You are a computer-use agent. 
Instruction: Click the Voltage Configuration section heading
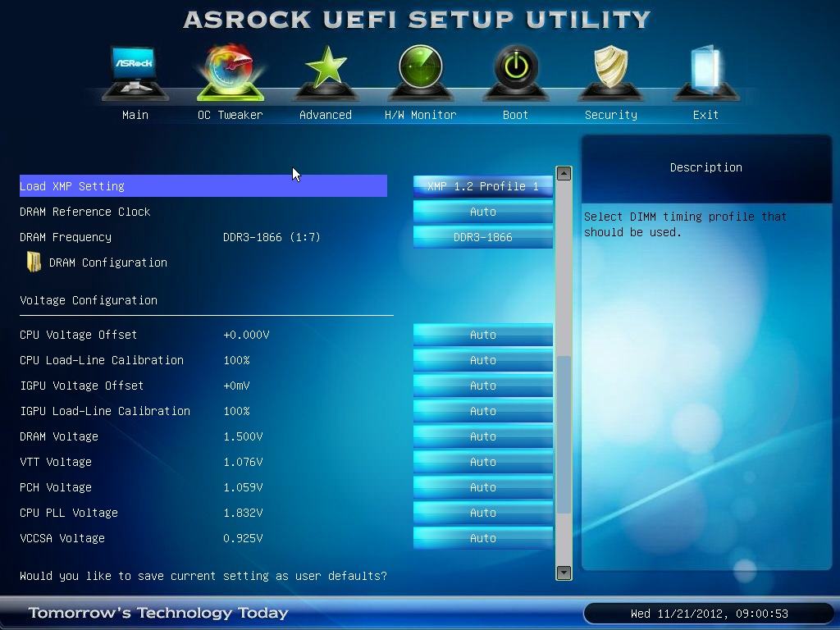click(89, 300)
